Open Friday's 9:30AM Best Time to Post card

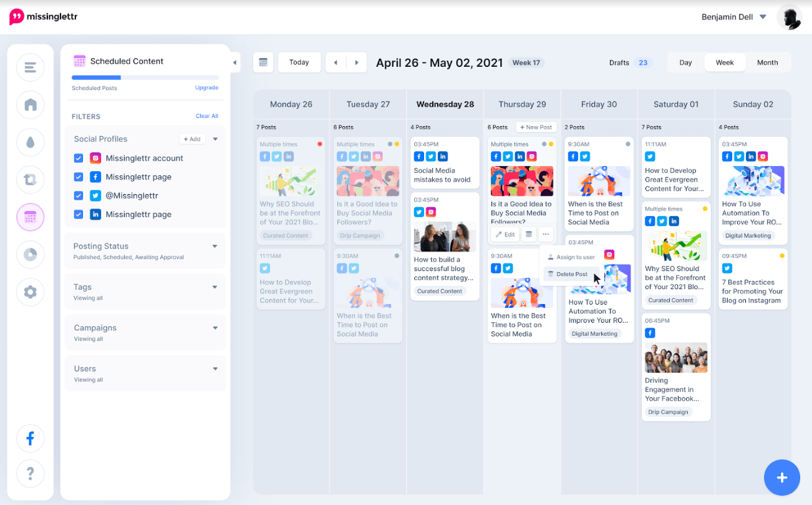click(x=599, y=184)
